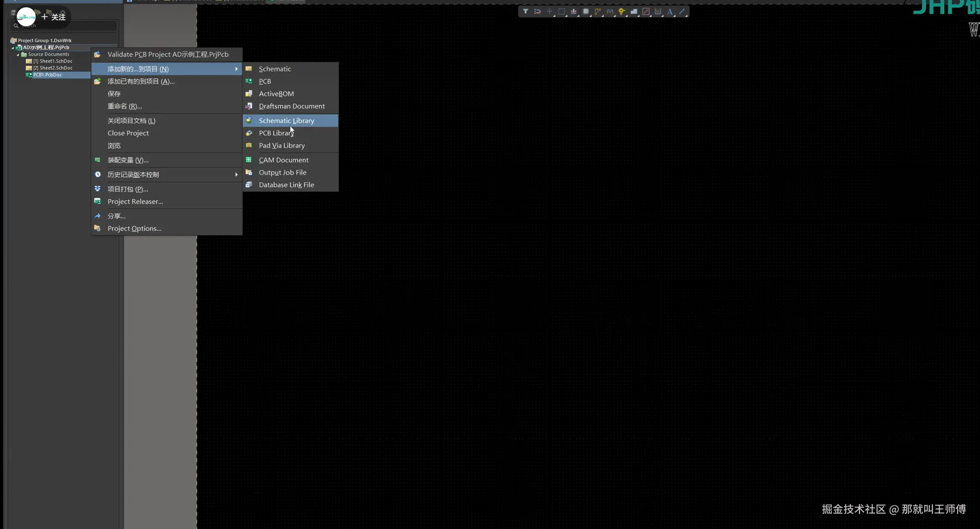Open the Align objects bar-chart icon
Screen dimensions: 980x529
(573, 12)
